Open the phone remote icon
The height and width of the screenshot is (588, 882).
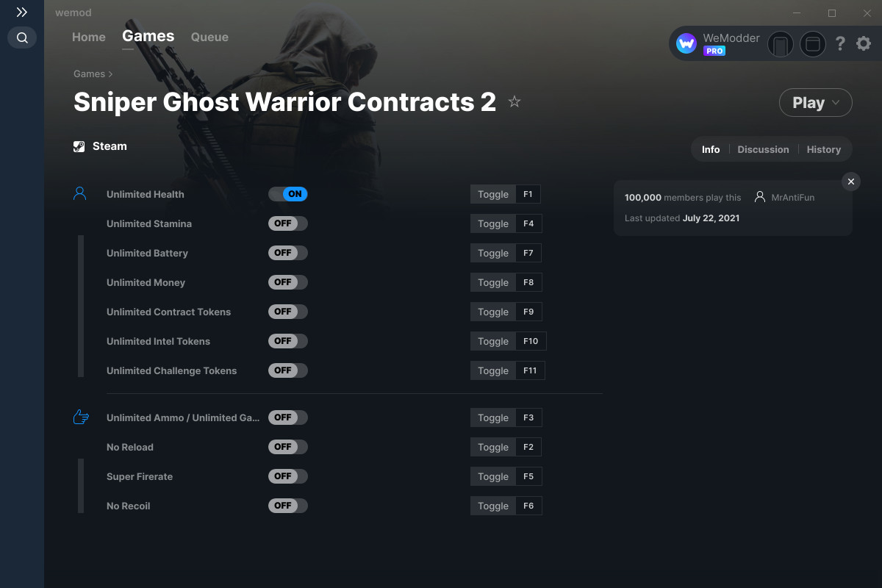click(781, 44)
